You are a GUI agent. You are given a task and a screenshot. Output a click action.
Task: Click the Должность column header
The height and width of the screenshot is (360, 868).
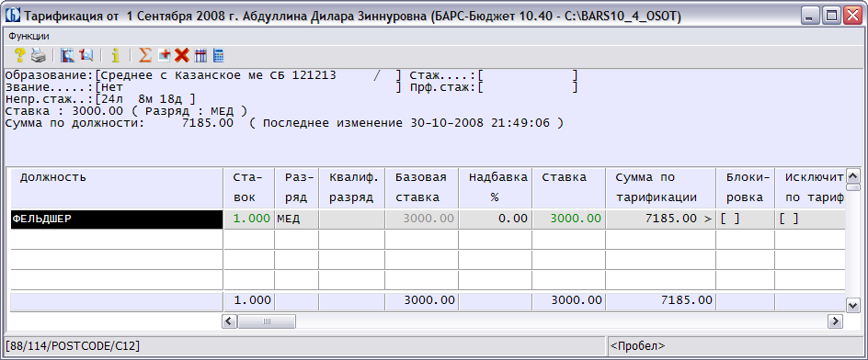coord(117,188)
